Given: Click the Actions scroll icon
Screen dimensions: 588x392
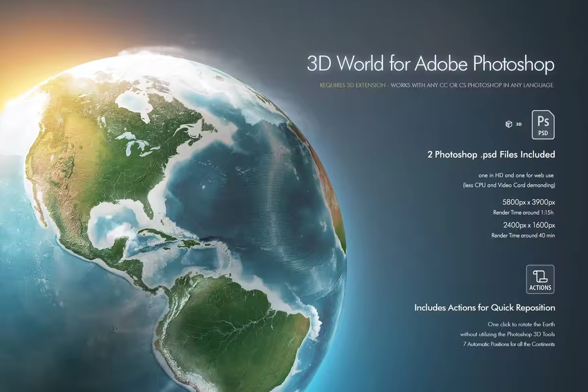Looking at the screenshot, I should [540, 279].
